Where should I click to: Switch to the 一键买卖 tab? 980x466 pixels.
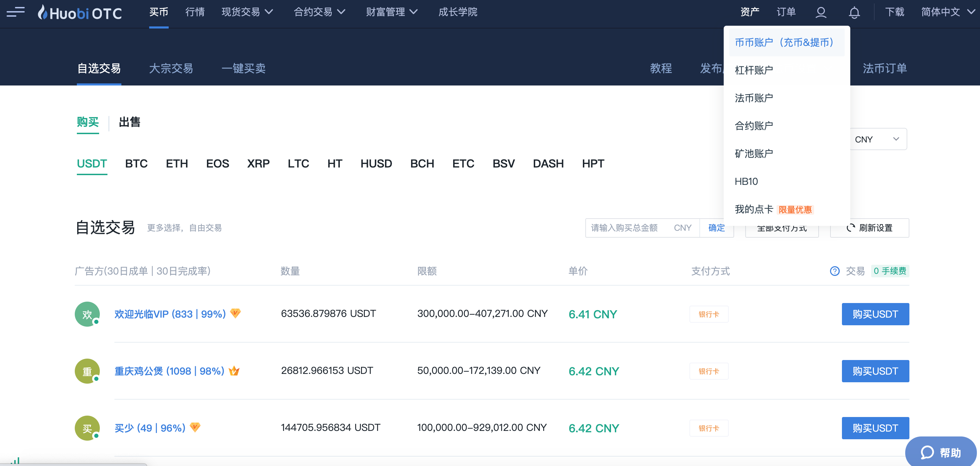point(243,68)
